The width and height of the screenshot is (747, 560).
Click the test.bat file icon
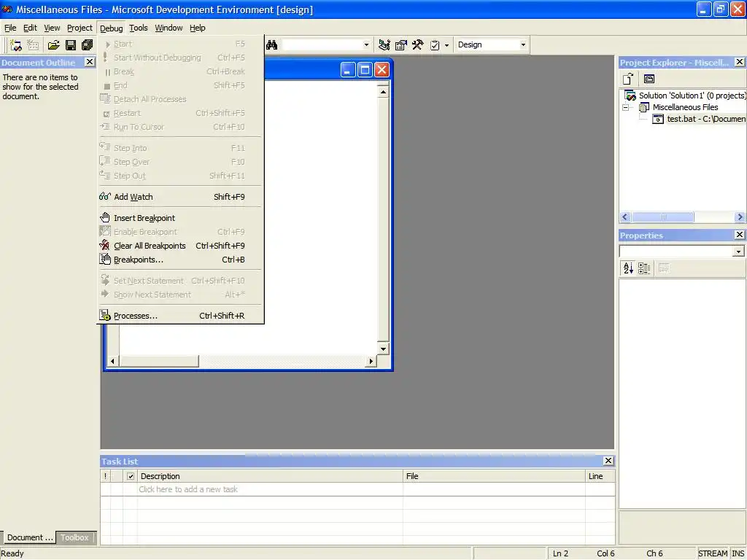click(658, 119)
